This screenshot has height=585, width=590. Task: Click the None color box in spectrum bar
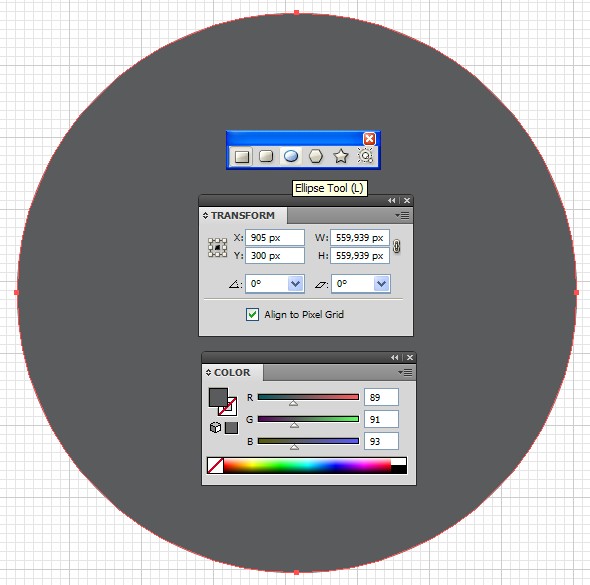click(x=216, y=465)
